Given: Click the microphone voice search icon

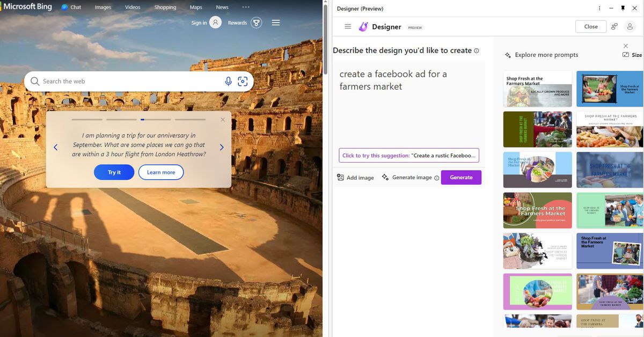Looking at the screenshot, I should 228,80.
